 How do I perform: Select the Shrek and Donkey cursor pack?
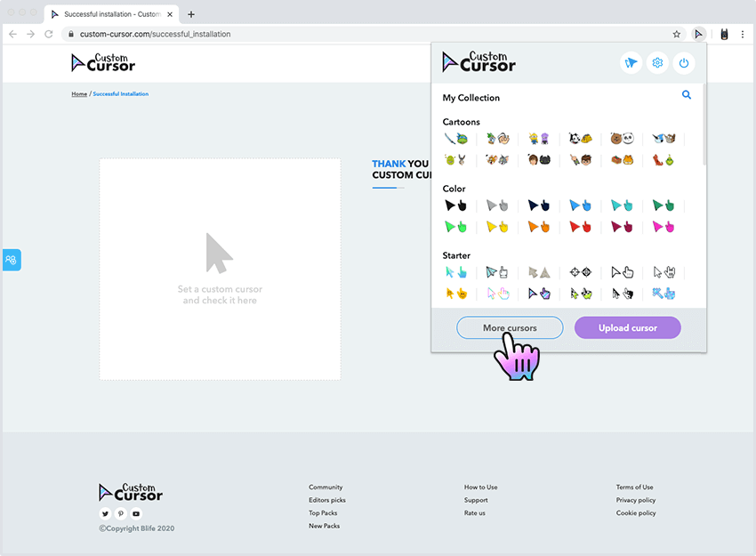pyautogui.click(x=455, y=159)
